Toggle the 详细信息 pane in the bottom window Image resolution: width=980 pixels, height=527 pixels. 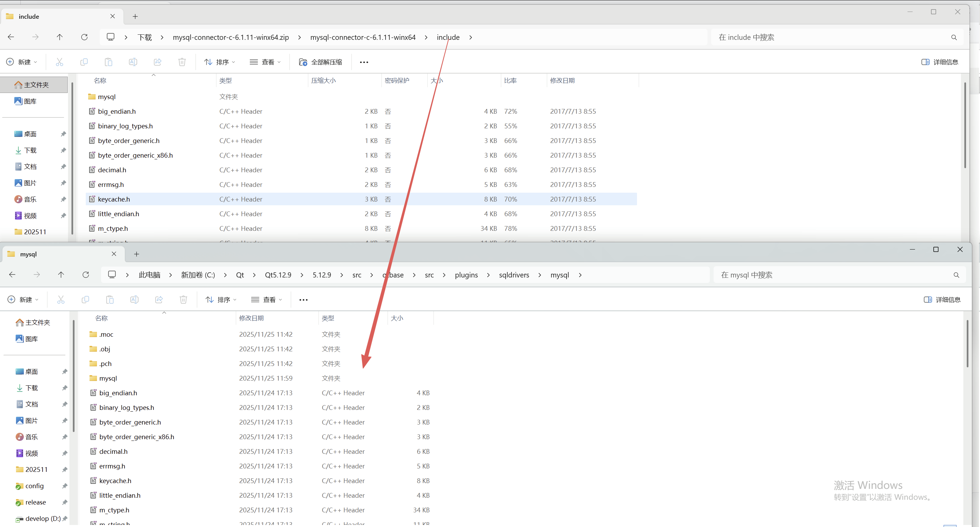[942, 300]
